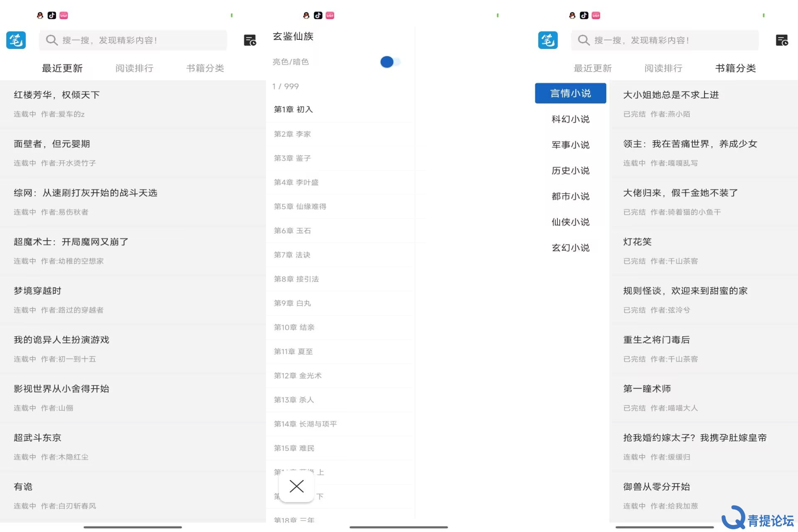This screenshot has width=798, height=532.
Task: Click the TikTok icon in left status bar
Action: tap(52, 15)
